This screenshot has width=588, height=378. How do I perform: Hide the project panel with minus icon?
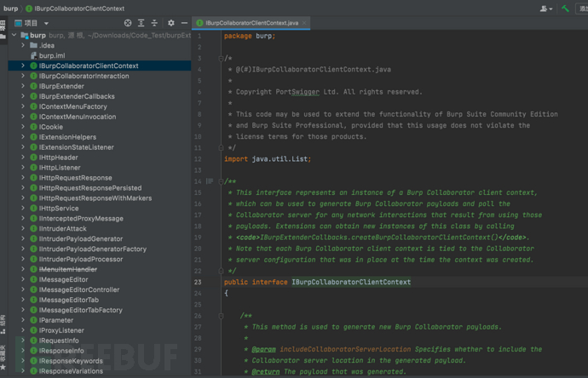tap(184, 23)
